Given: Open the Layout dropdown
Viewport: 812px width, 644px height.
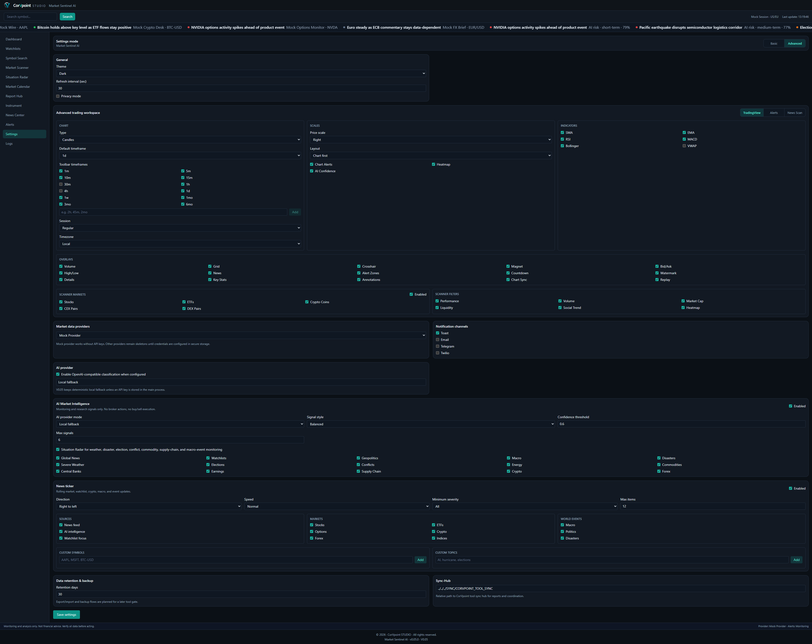Looking at the screenshot, I should pyautogui.click(x=431, y=156).
